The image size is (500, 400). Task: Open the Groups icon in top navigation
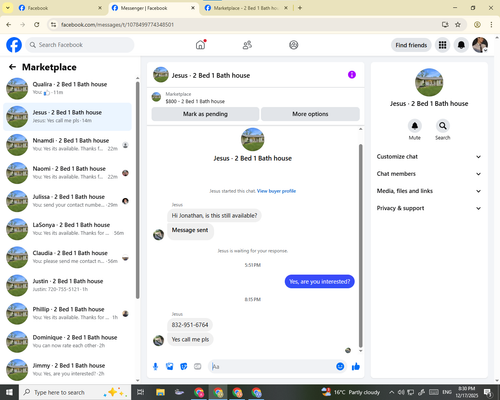(294, 45)
